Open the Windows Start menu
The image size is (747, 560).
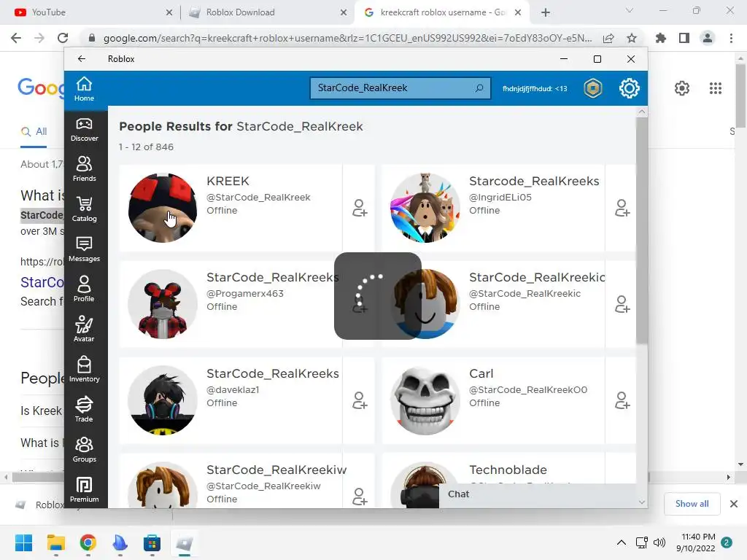(x=23, y=542)
